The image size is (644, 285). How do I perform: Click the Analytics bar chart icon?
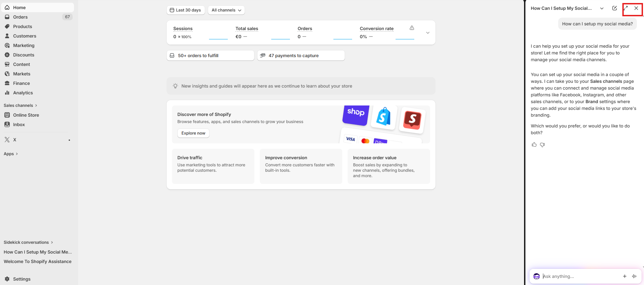(7, 93)
